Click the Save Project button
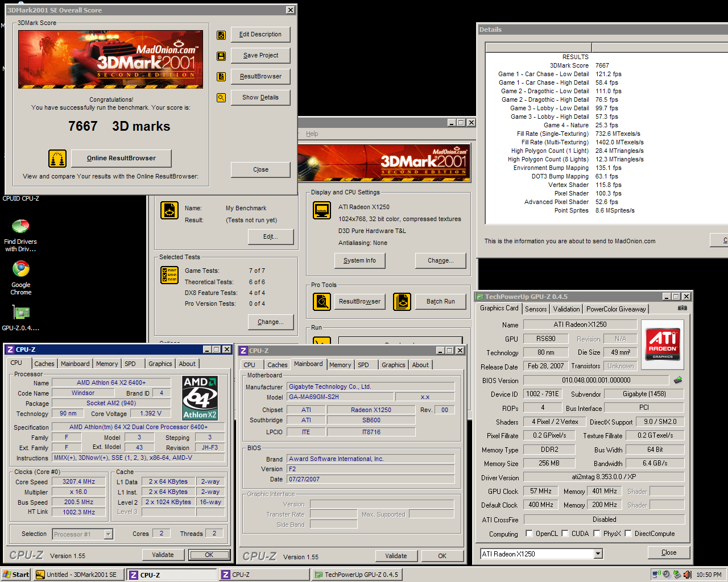 tap(260, 56)
